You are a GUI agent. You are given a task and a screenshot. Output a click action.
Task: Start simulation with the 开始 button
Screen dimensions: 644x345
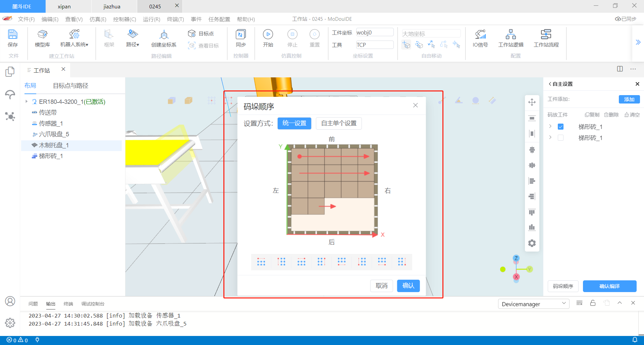click(x=268, y=34)
